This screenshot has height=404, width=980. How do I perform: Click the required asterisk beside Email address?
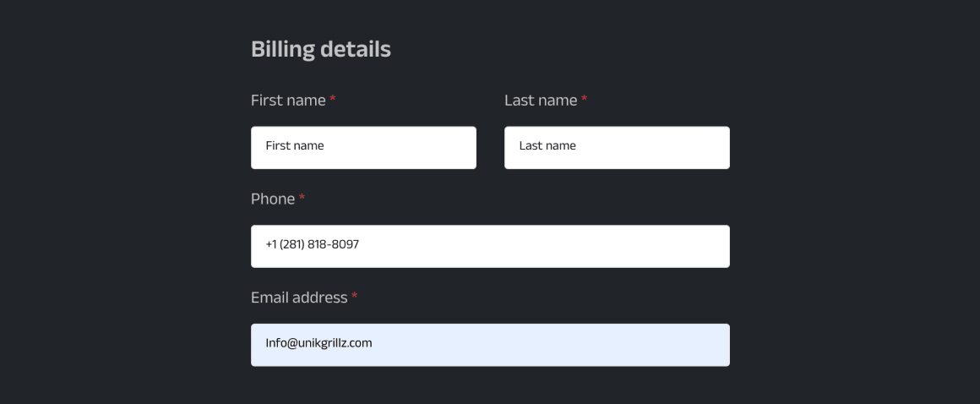click(x=354, y=296)
